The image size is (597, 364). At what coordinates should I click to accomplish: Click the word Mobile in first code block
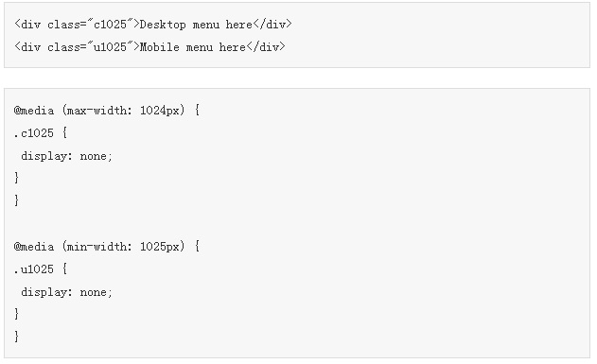[160, 46]
